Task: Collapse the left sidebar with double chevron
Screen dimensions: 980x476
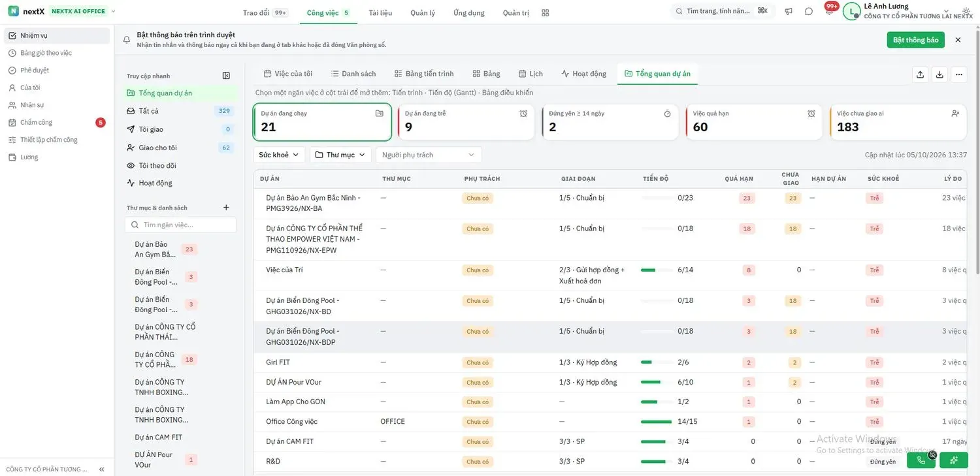Action: click(102, 469)
